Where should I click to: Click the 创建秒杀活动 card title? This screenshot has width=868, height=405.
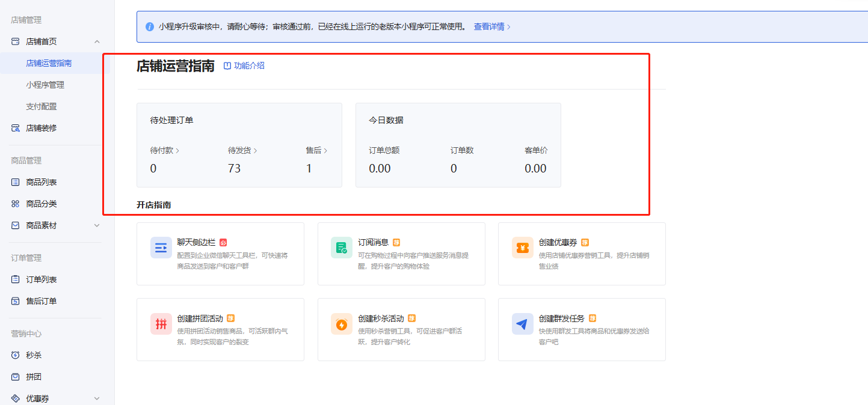[381, 318]
